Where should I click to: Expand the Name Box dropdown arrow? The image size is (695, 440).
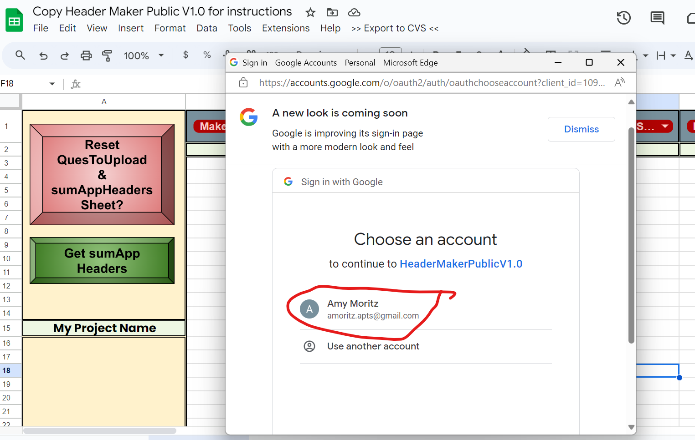[52, 84]
